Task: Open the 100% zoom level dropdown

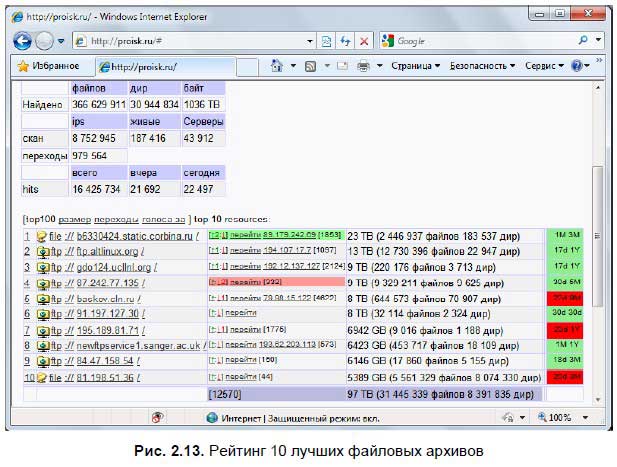Action: tap(563, 417)
